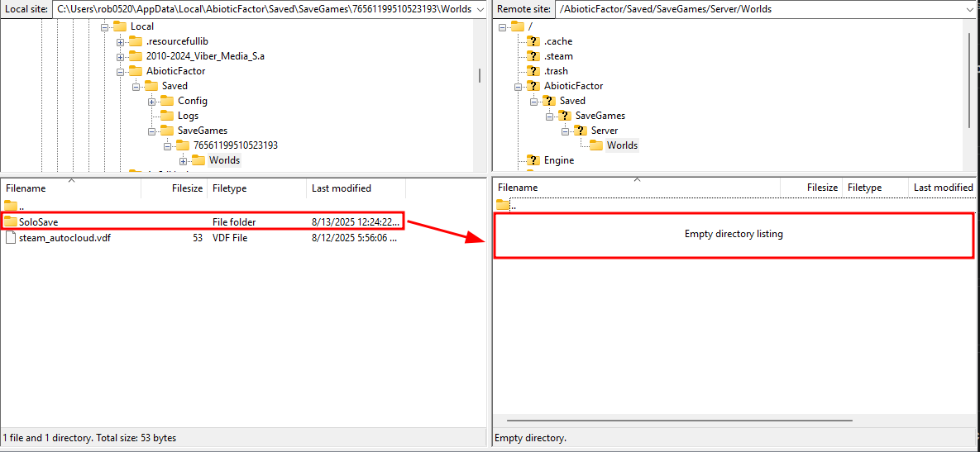Sort remote files by Filename column
Image resolution: width=980 pixels, height=452 pixels.
[637, 188]
